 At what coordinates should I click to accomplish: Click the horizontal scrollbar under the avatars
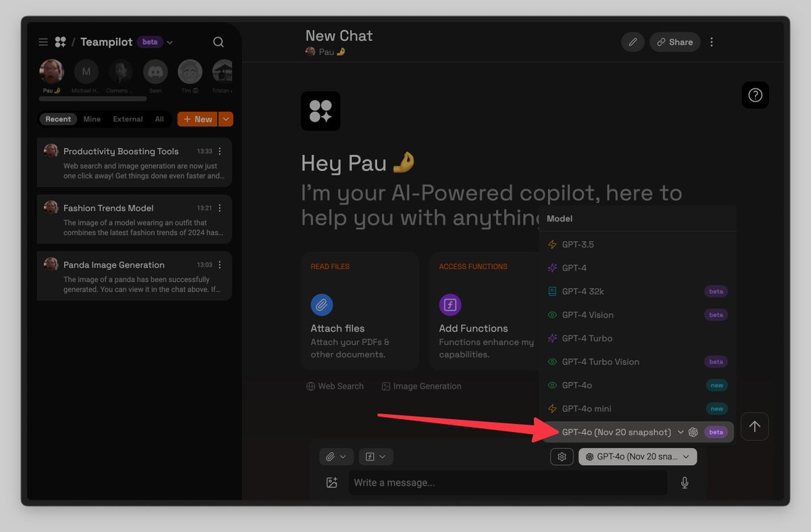pyautogui.click(x=93, y=99)
